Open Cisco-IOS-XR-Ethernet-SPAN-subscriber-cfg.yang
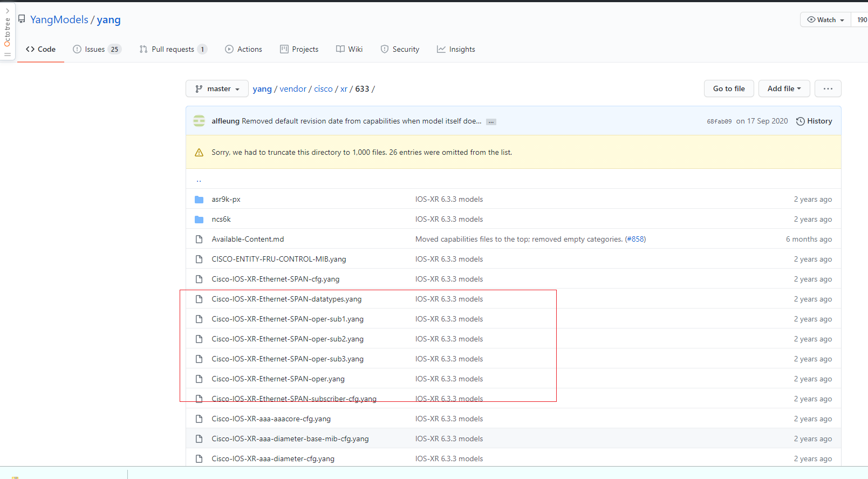Viewport: 868px width, 479px height. (x=294, y=399)
